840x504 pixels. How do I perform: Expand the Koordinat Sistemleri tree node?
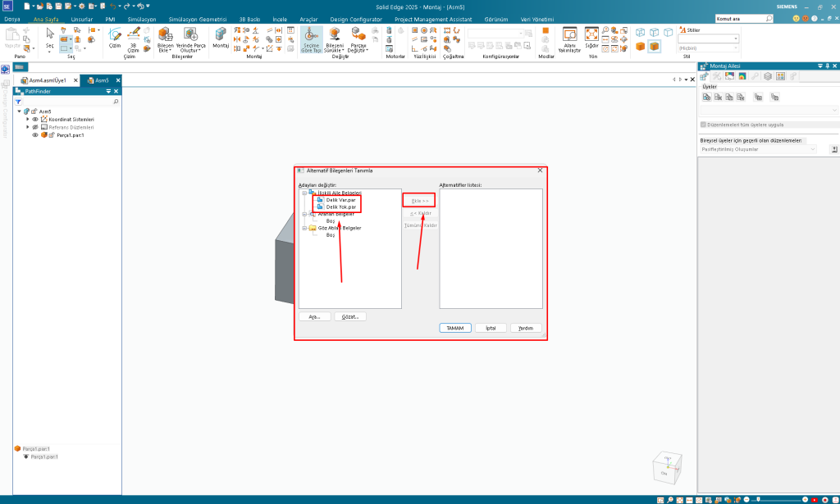[x=27, y=119]
